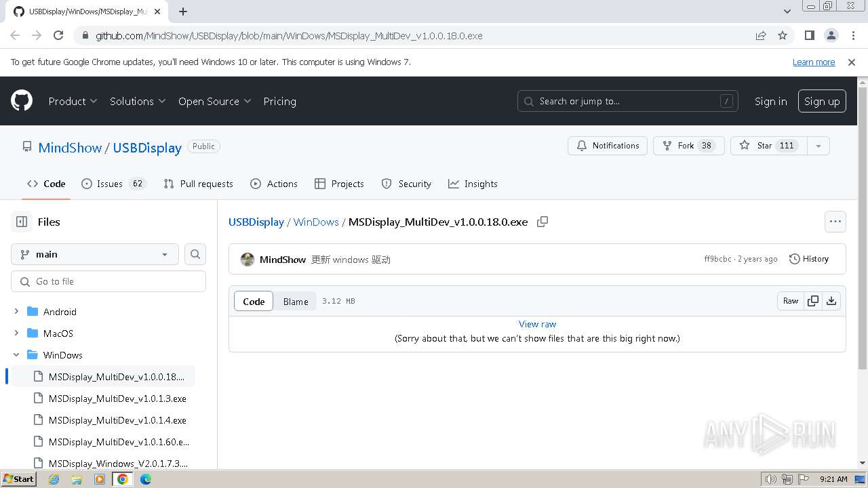Click the View raw link

(537, 324)
